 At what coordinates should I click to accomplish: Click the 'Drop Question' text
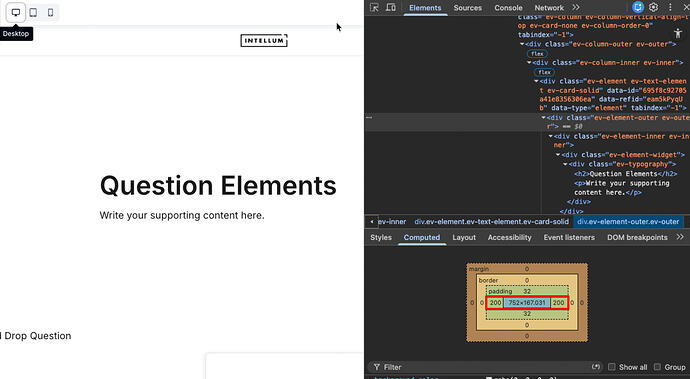[37, 335]
